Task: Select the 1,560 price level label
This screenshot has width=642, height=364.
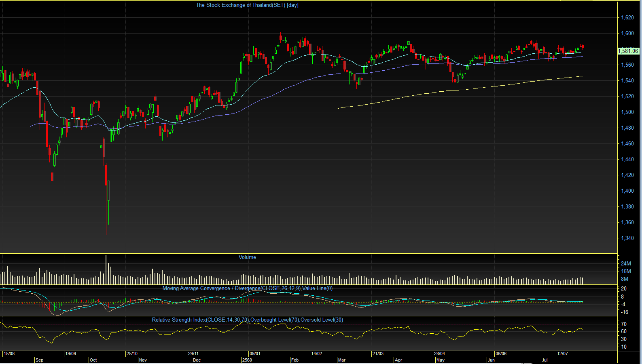Action: click(x=627, y=65)
